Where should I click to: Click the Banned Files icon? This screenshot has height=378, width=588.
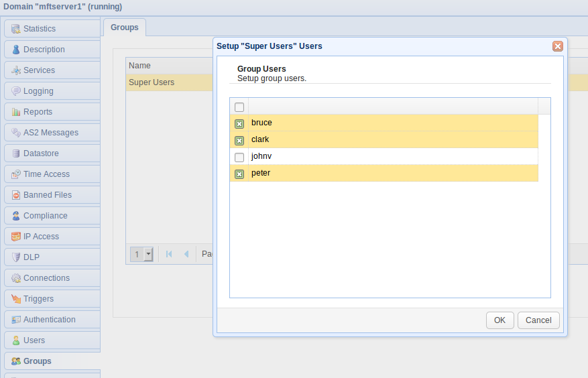(x=16, y=195)
